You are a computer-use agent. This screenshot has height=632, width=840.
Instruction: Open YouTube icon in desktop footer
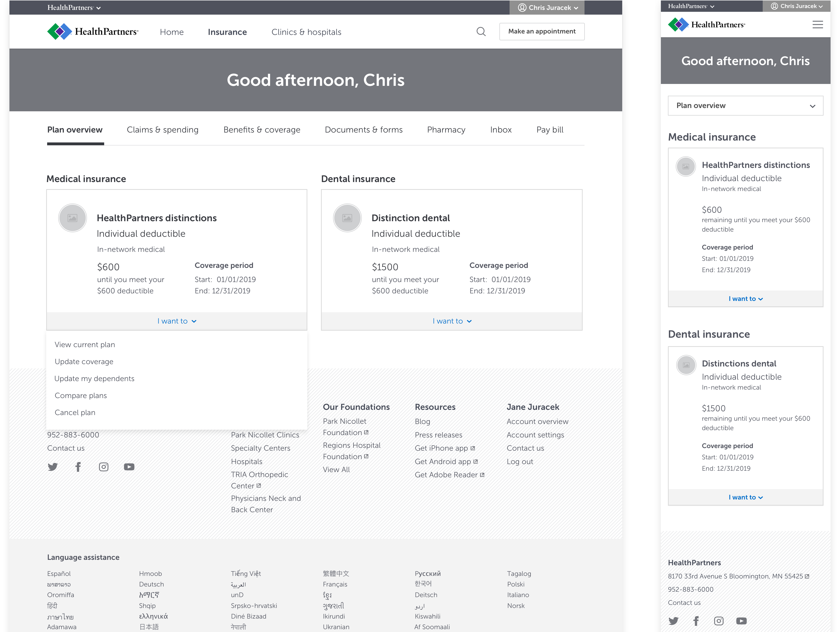(x=129, y=467)
